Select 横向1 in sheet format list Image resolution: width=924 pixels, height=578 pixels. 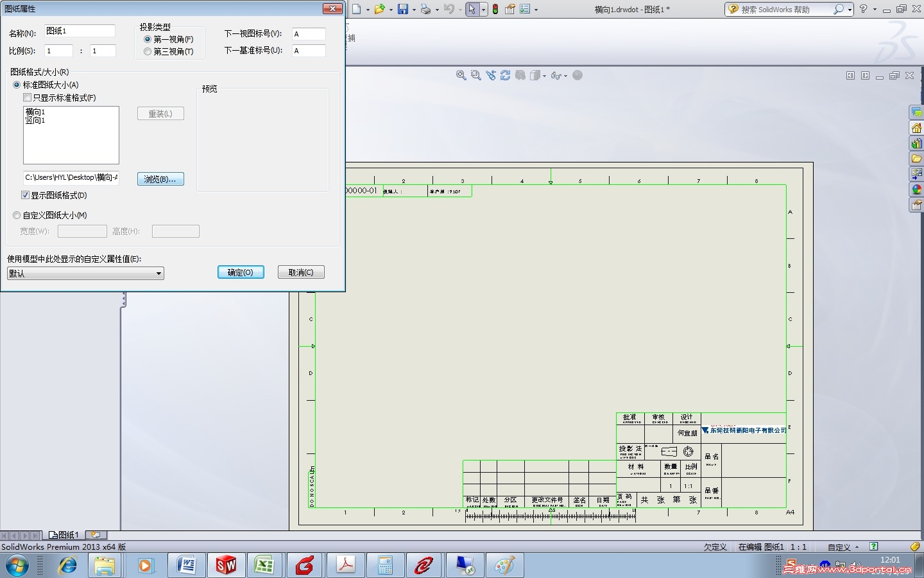[x=35, y=112]
